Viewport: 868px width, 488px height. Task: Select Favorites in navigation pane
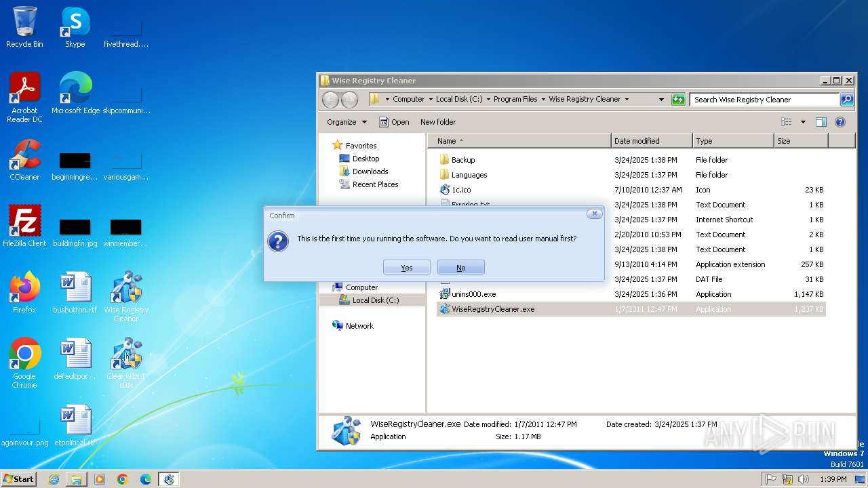(361, 146)
